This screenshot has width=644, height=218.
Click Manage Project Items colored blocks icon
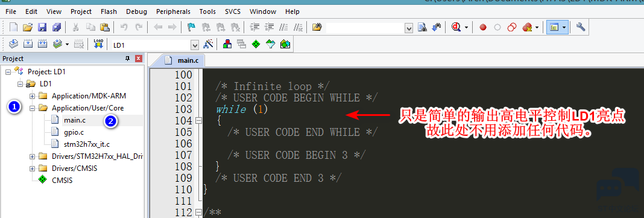(227, 44)
